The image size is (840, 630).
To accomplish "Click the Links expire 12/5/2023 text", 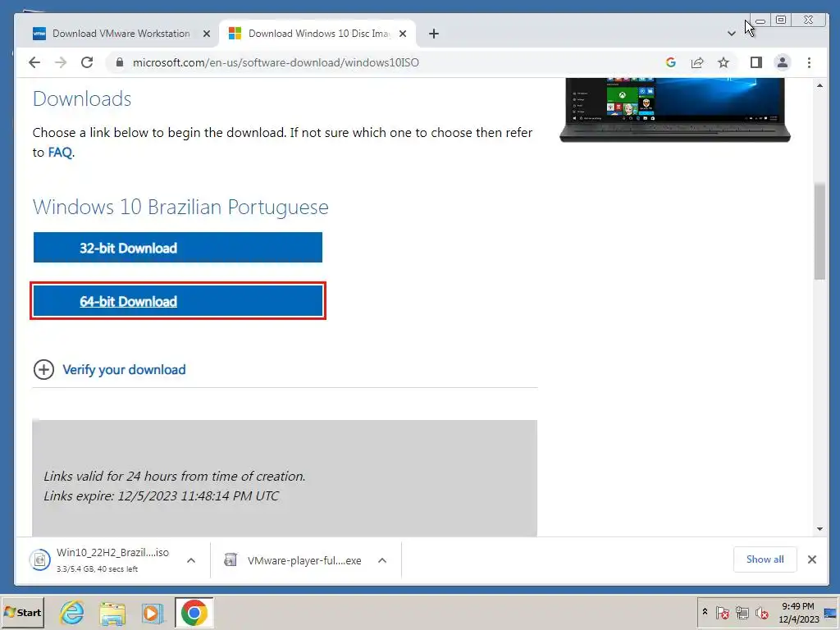I will (x=162, y=495).
